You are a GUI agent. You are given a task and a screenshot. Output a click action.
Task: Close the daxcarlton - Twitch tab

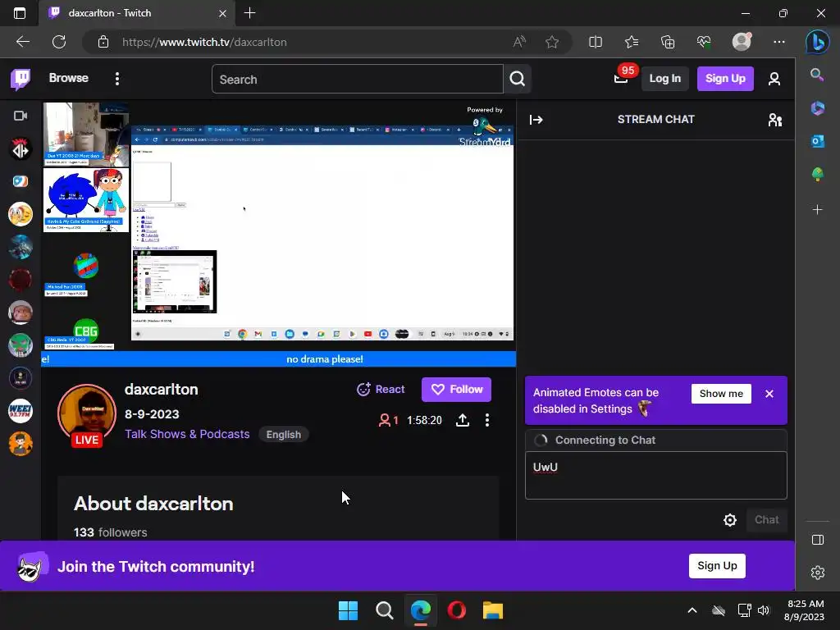click(x=222, y=13)
